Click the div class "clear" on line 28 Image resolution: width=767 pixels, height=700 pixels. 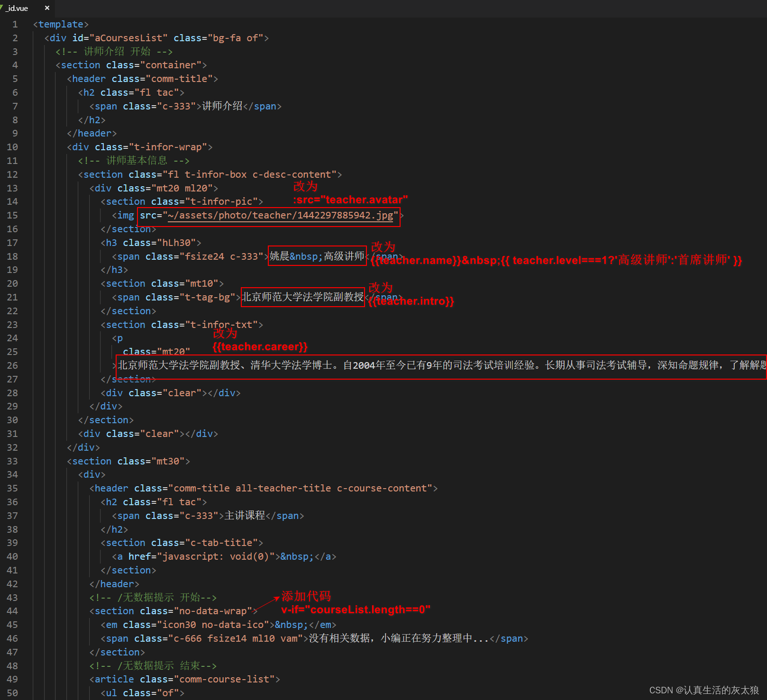click(171, 393)
